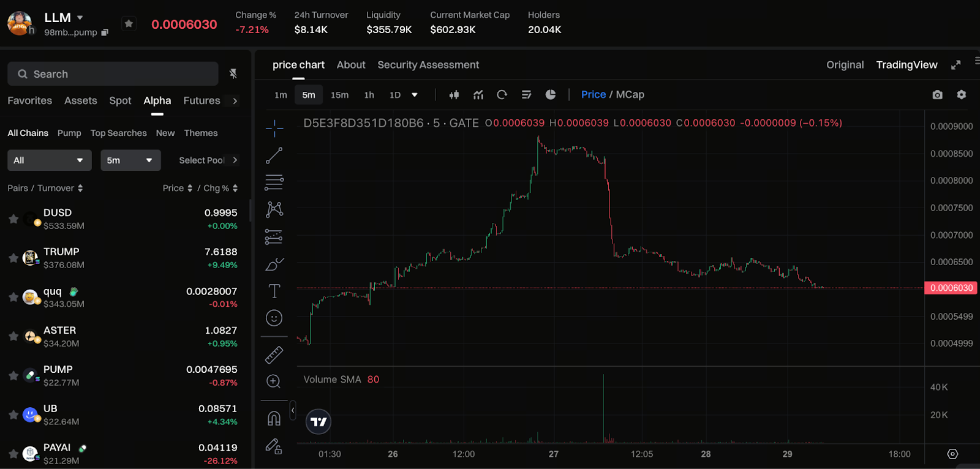Viewport: 980px width, 469px height.
Task: Select the ruler measure tool
Action: tap(274, 355)
